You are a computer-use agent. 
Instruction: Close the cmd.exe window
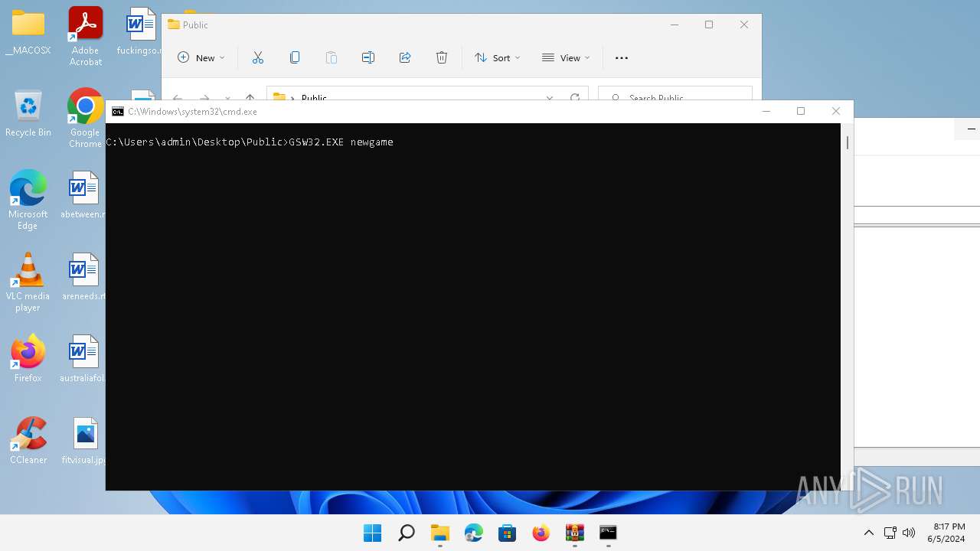pyautogui.click(x=836, y=111)
